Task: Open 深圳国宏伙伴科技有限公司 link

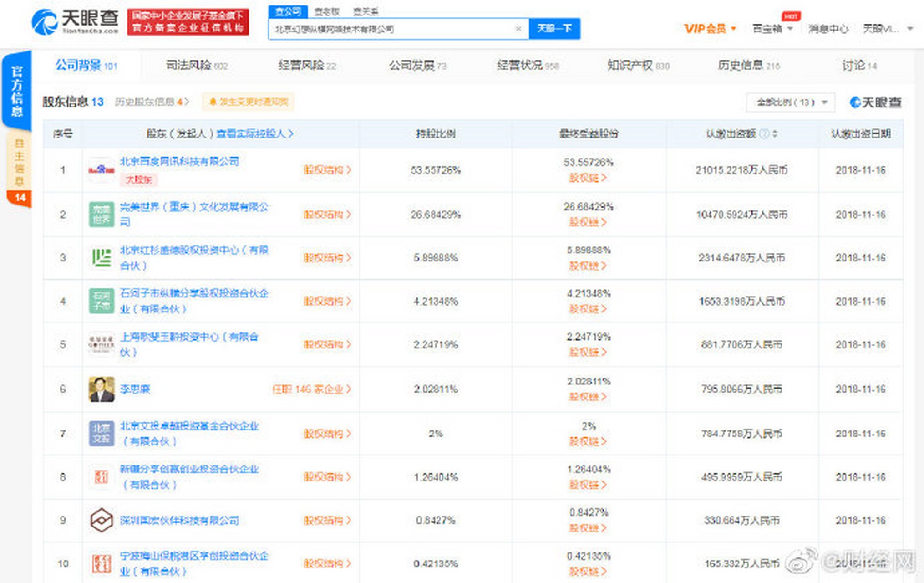Action: [179, 521]
